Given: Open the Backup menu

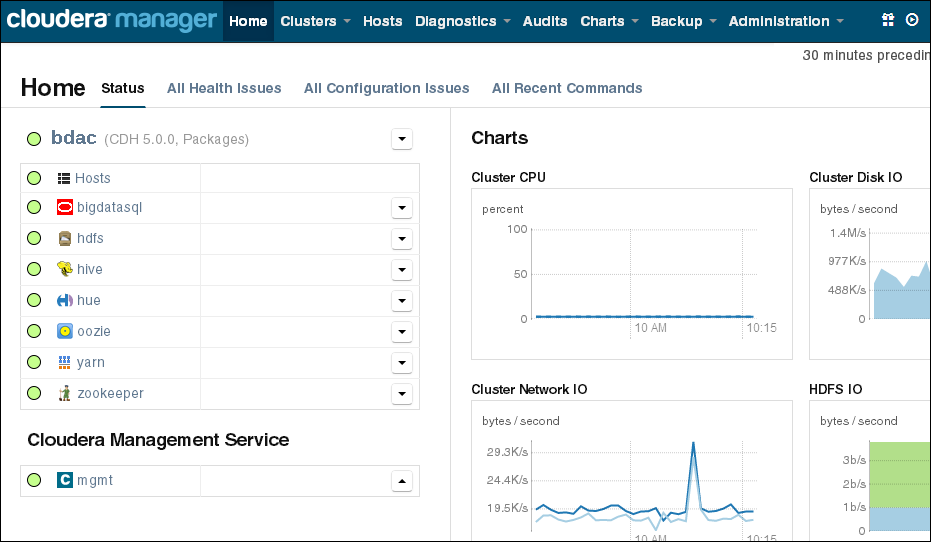Looking at the screenshot, I should click(683, 21).
